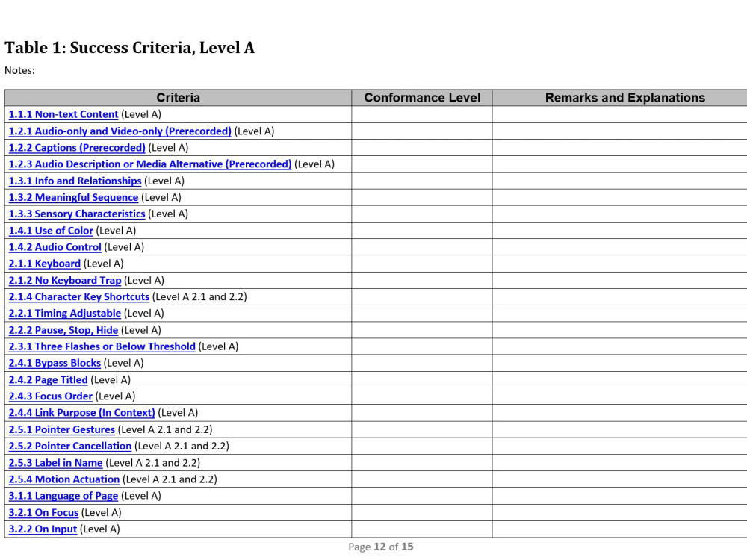The image size is (747, 560).
Task: Open the 2.4.1 Bypass Blocks link
Action: tap(55, 363)
